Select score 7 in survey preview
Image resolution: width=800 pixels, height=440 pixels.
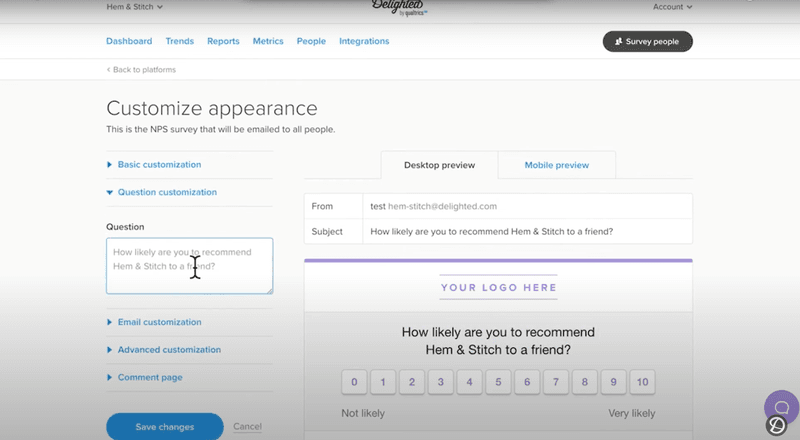coord(556,382)
